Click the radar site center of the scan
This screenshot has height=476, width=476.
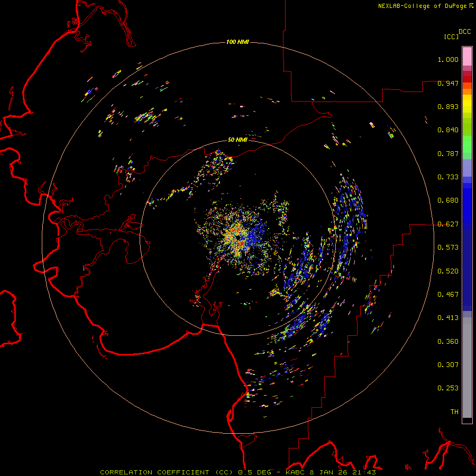click(x=240, y=237)
